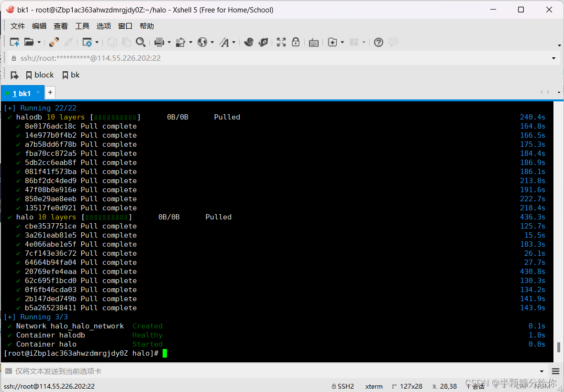Image resolution: width=564 pixels, height=392 pixels.
Task: Open the print icon on toolbar
Action: pyautogui.click(x=159, y=42)
